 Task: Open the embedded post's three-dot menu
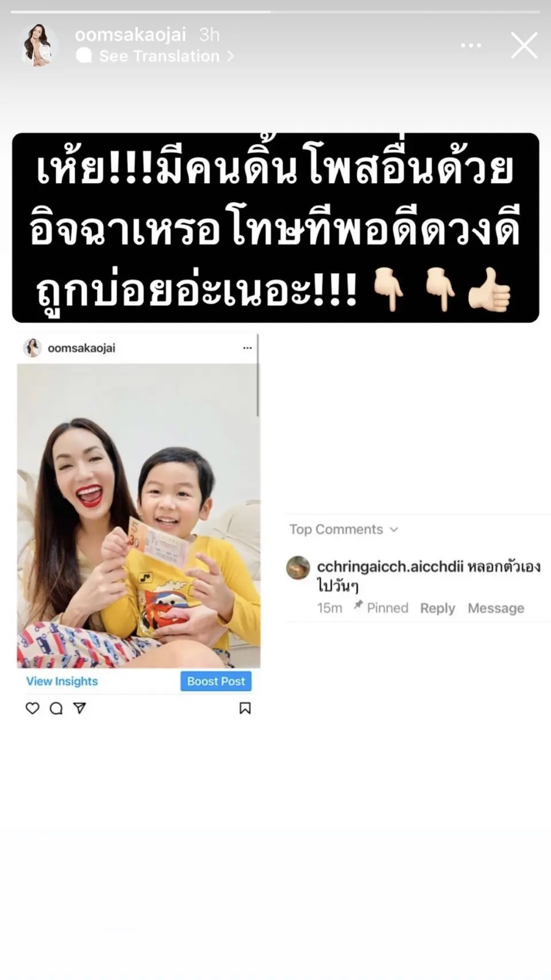point(247,348)
